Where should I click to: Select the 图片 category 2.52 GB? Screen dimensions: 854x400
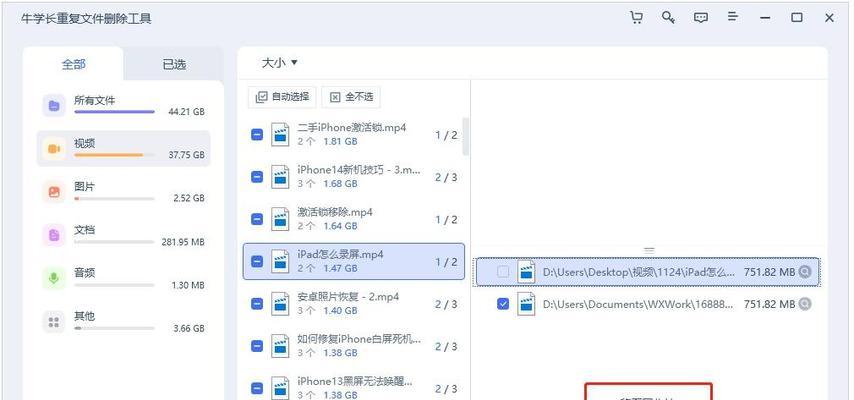point(124,192)
